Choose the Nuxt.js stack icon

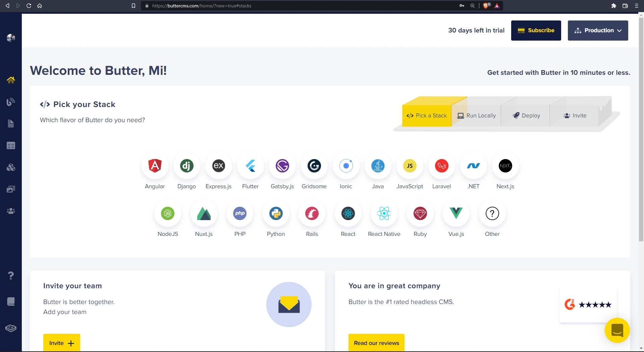pyautogui.click(x=204, y=213)
